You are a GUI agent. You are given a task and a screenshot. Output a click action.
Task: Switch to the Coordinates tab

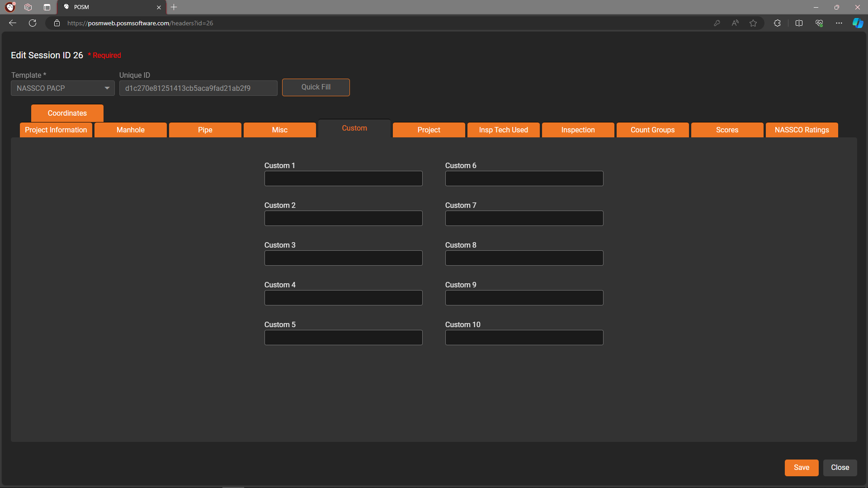tap(67, 113)
